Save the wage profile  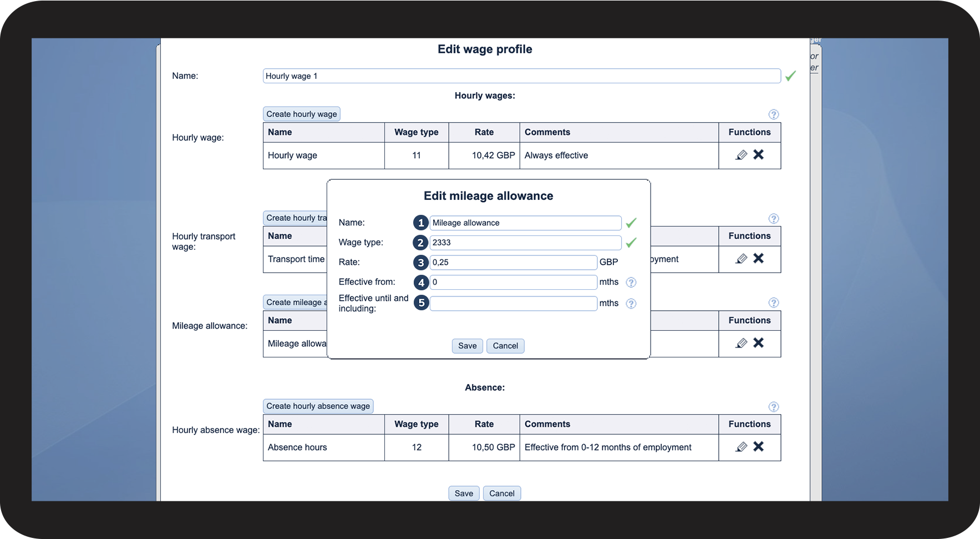point(464,493)
